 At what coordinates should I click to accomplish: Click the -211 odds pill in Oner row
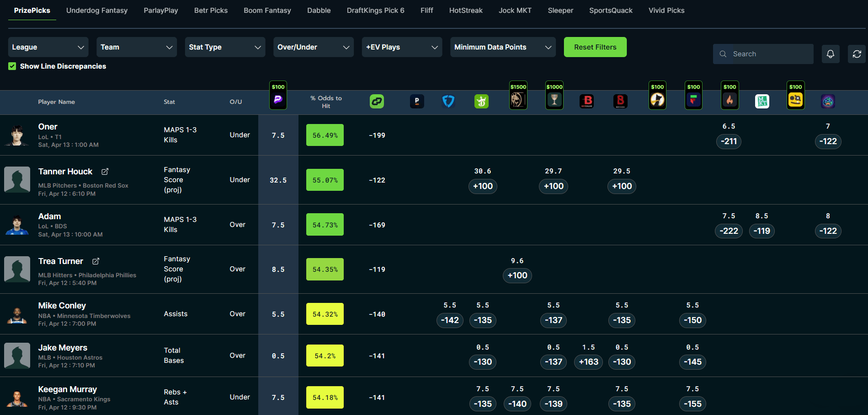coord(729,141)
